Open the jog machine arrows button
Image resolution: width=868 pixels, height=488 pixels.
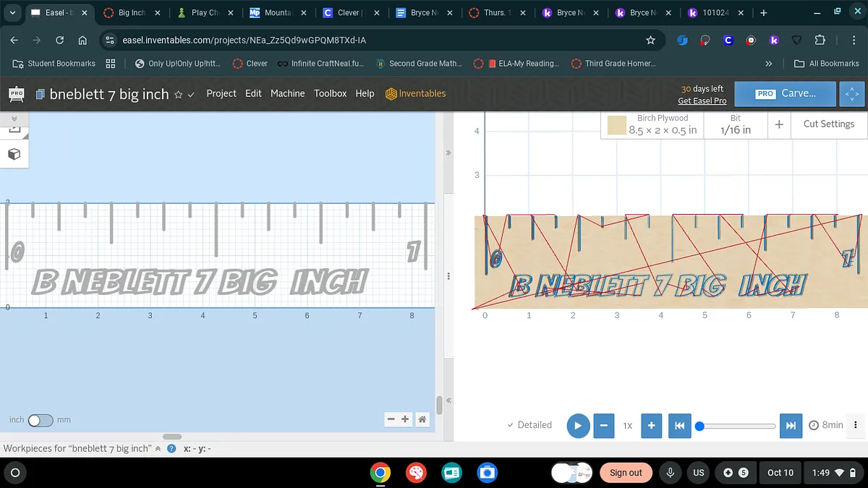coord(852,93)
